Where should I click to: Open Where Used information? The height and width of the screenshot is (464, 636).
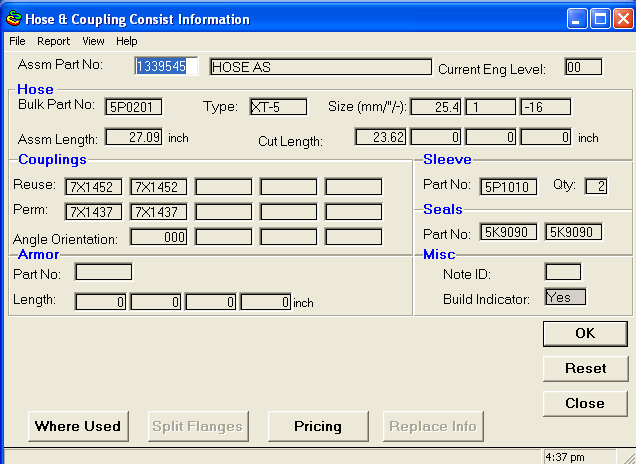tap(78, 426)
